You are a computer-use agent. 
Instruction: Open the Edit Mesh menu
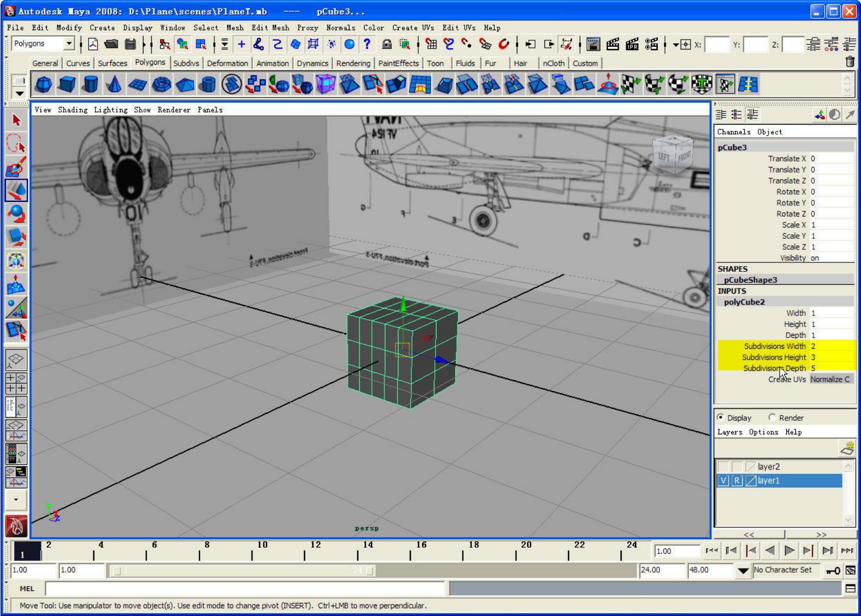270,28
